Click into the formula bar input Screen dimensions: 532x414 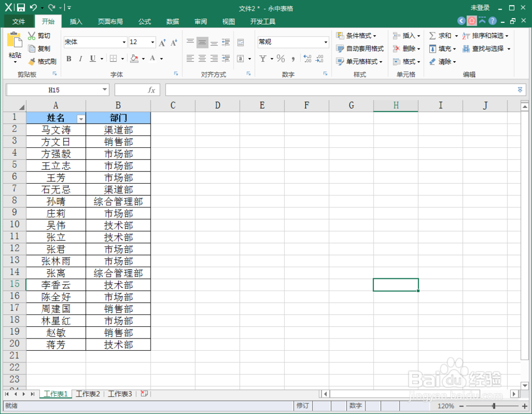(x=340, y=90)
